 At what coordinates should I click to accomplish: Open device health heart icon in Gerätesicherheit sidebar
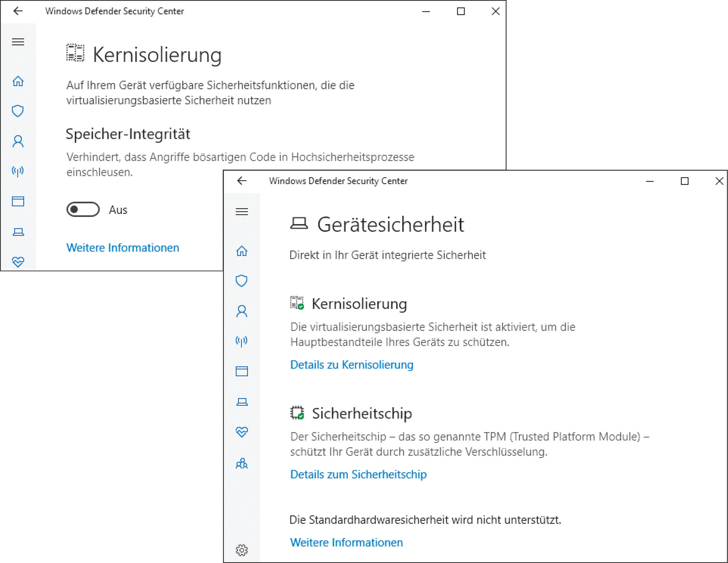[242, 432]
